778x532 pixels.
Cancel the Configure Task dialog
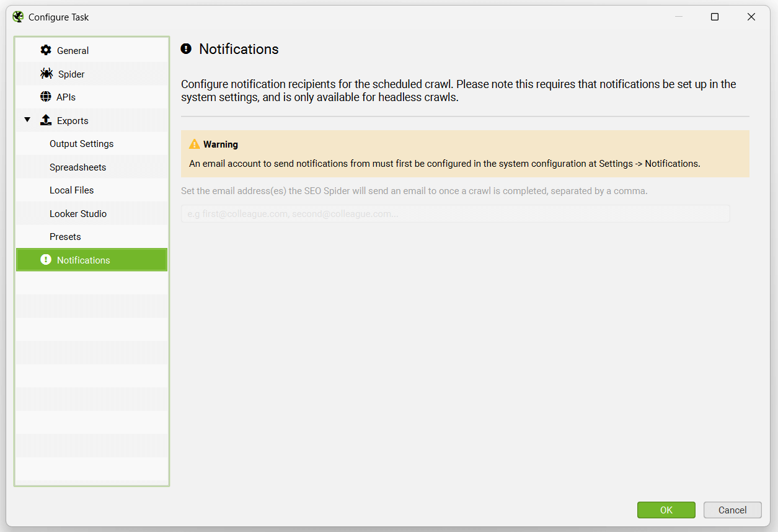coord(732,510)
